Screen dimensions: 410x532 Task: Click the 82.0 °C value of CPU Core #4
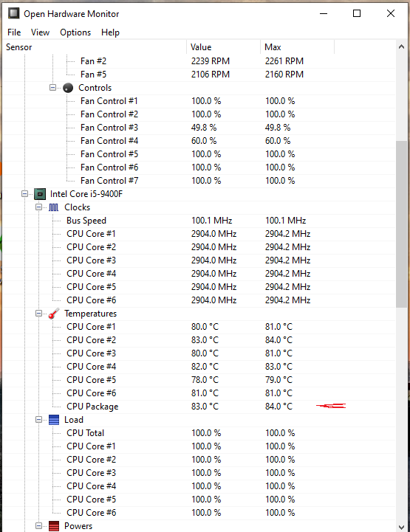click(x=205, y=367)
